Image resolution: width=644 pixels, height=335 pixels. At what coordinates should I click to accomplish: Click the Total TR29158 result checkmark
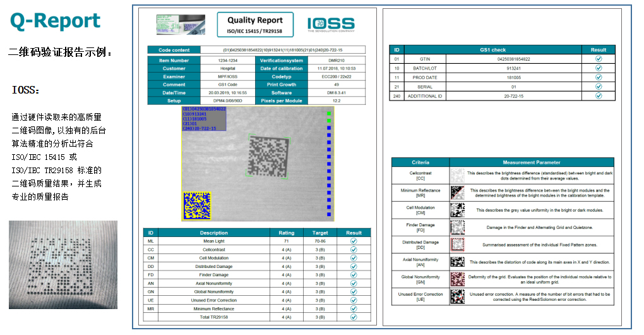pyautogui.click(x=354, y=317)
